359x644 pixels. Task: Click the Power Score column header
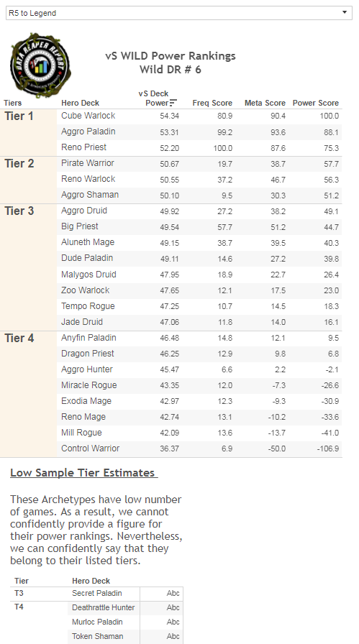coord(316,103)
